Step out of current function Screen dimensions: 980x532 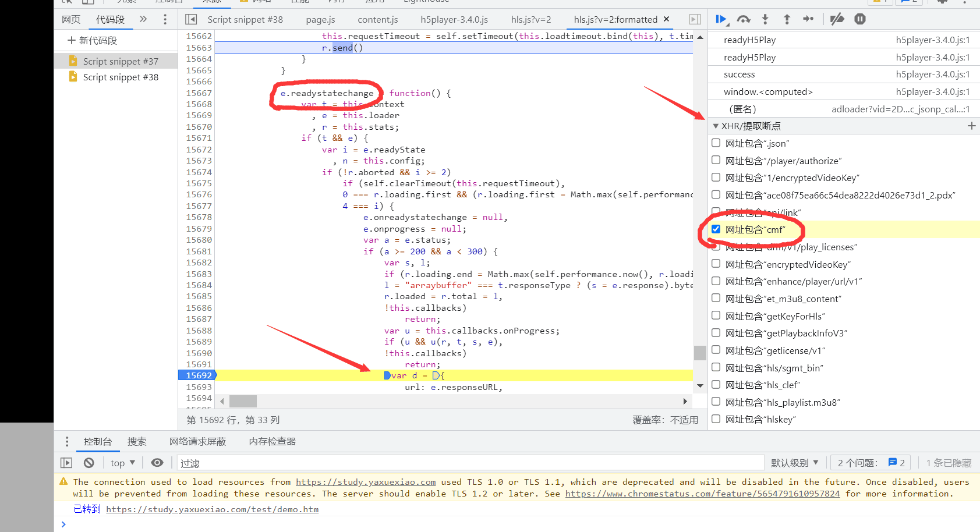pyautogui.click(x=787, y=19)
